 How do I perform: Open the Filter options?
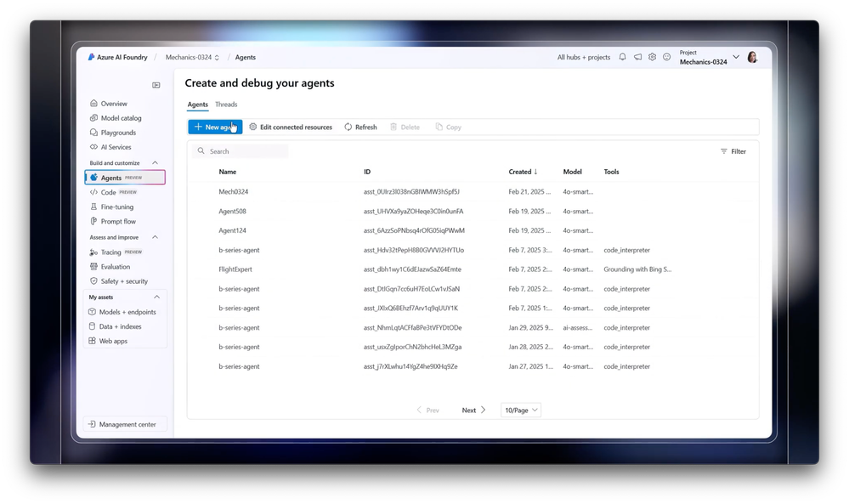tap(733, 151)
